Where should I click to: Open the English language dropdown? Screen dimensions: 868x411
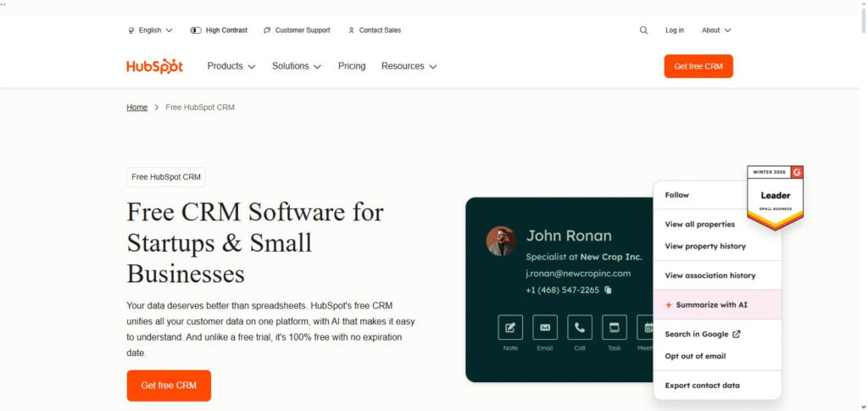tap(150, 31)
